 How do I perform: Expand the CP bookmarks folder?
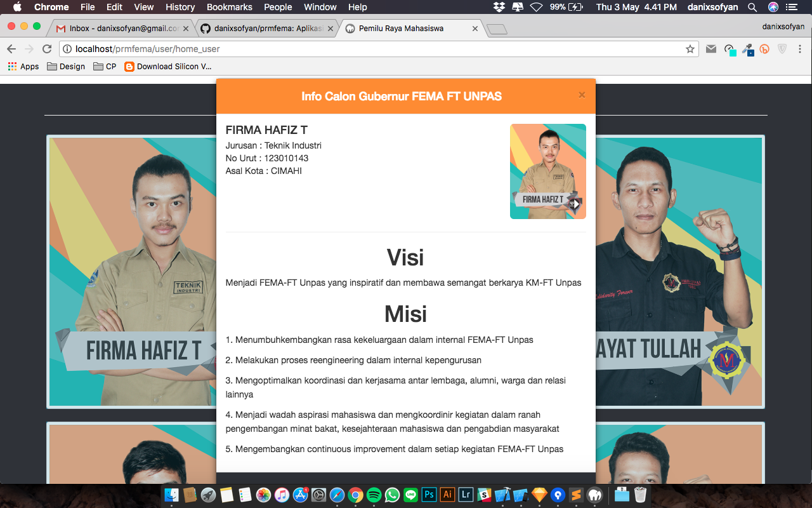tap(107, 66)
